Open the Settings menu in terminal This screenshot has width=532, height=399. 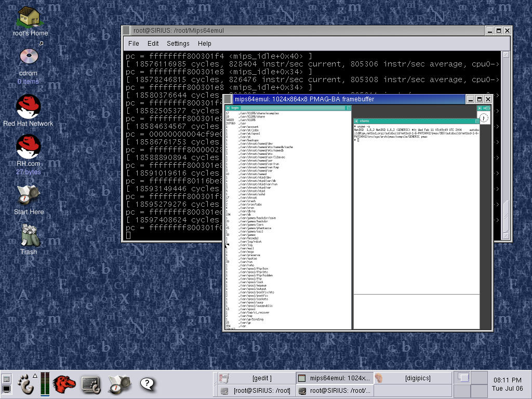178,44
